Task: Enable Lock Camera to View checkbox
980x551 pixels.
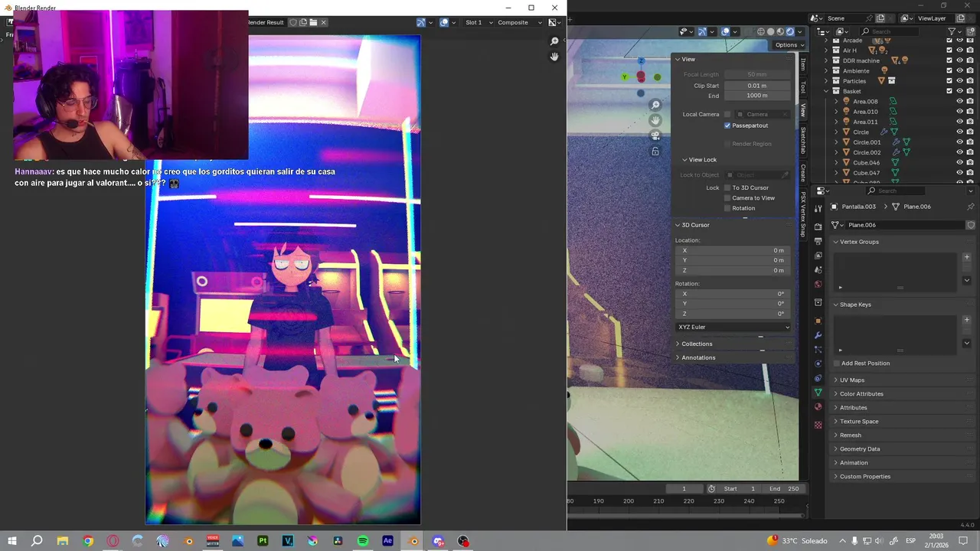Action: [727, 197]
